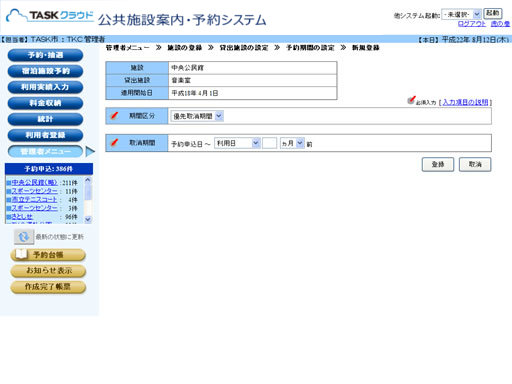Open the さとしせ link
The width and height of the screenshot is (512, 384).
[22, 217]
